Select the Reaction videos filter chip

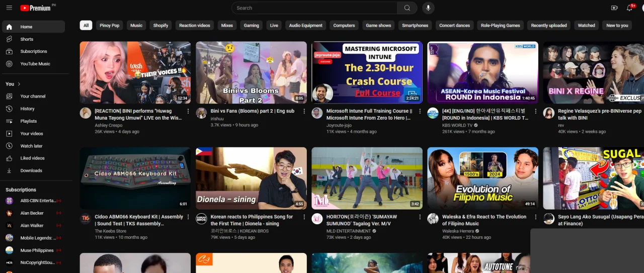(195, 25)
